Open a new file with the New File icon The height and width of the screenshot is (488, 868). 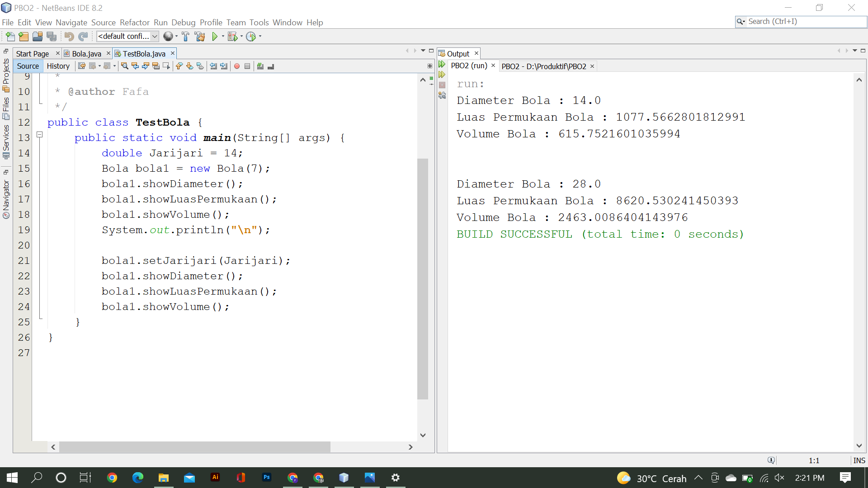[x=9, y=37]
